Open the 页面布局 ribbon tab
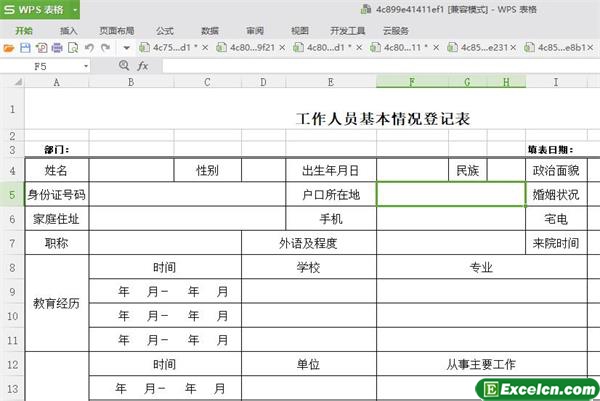The width and height of the screenshot is (600, 401). [117, 31]
